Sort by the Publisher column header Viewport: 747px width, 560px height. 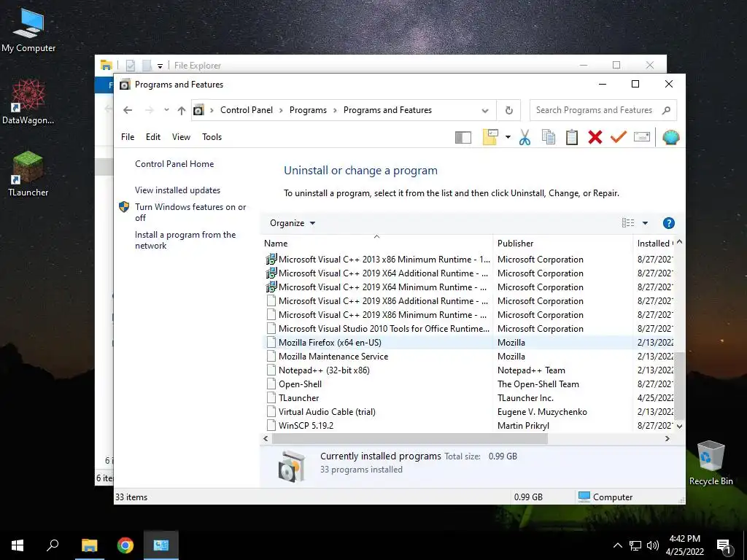[x=562, y=244]
